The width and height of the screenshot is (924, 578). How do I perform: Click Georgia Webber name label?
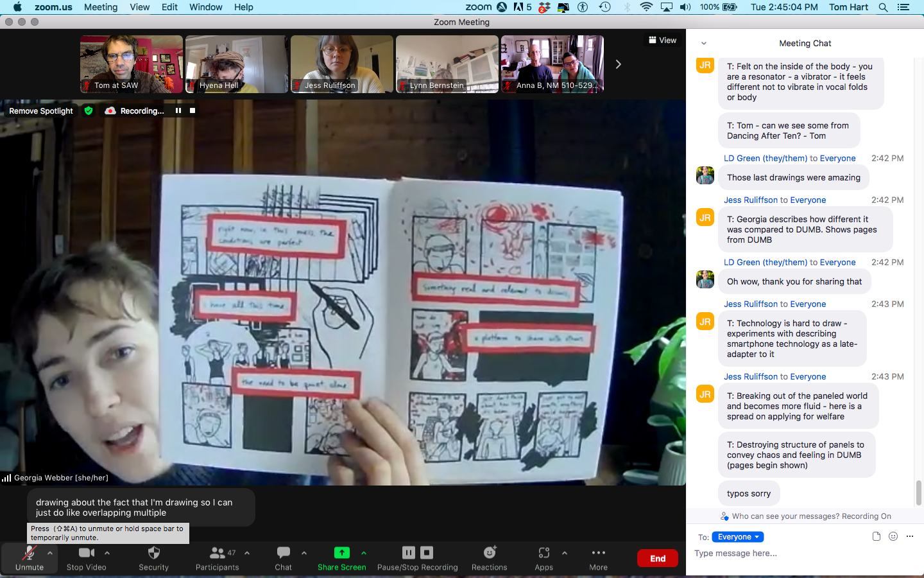61,478
